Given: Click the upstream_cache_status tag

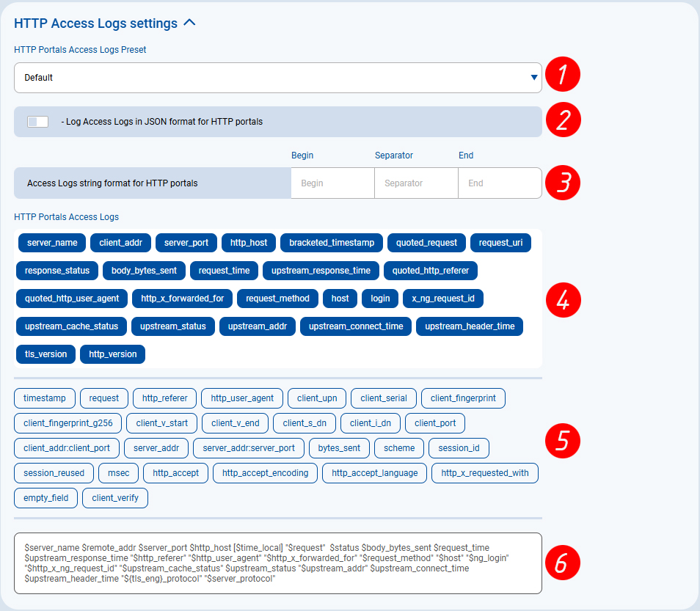Looking at the screenshot, I should point(72,326).
